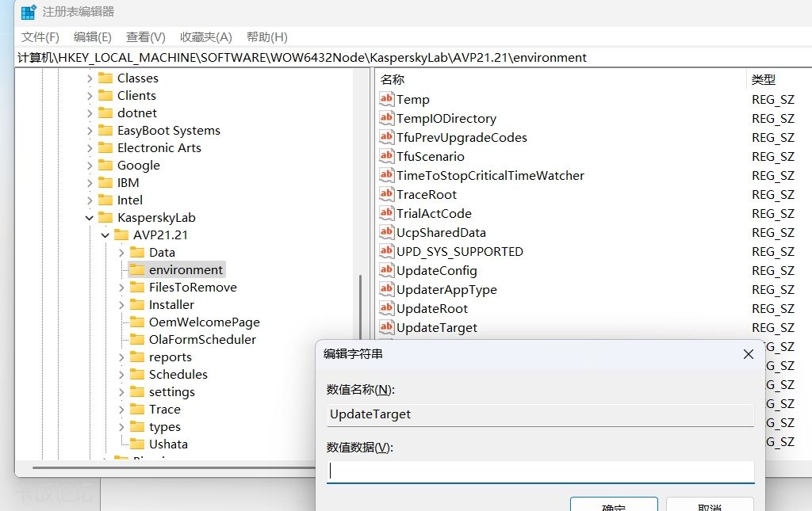The width and height of the screenshot is (812, 511).
Task: Click the registry path address bar
Action: point(413,57)
